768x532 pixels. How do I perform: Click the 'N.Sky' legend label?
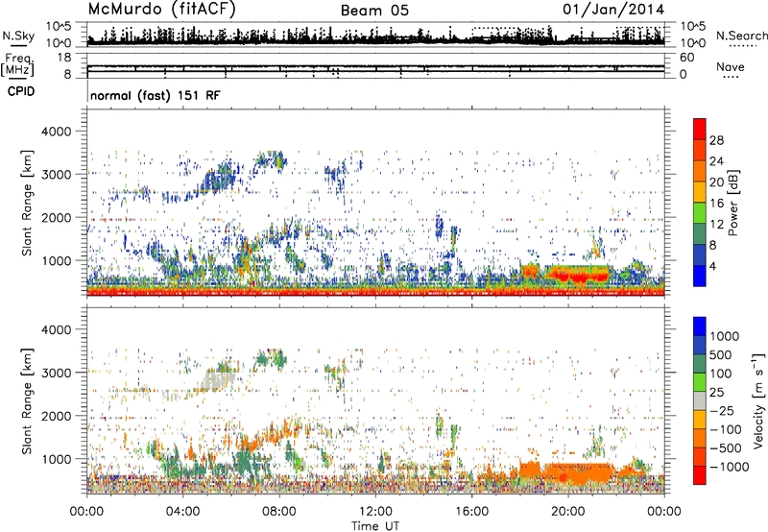pos(18,36)
